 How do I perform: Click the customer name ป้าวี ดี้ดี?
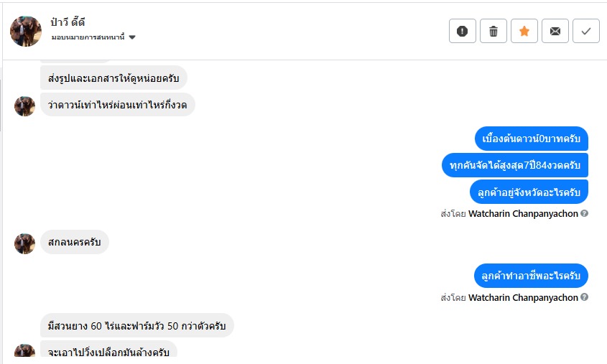68,22
